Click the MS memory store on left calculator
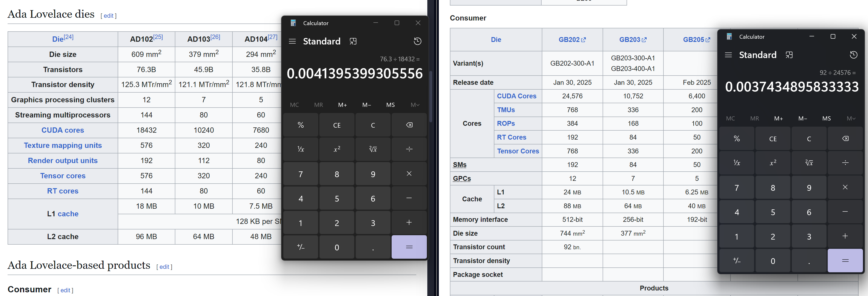The width and height of the screenshot is (868, 296). click(x=390, y=105)
